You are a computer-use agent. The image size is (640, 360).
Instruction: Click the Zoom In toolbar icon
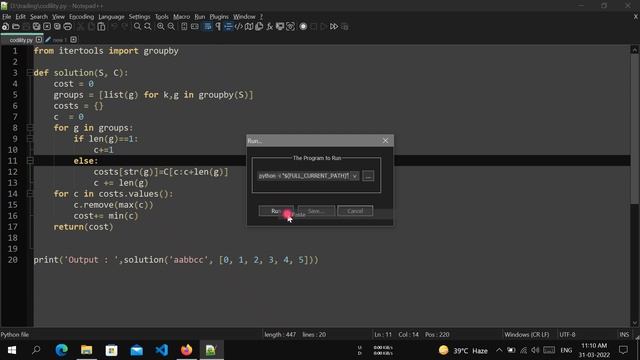click(x=161, y=27)
